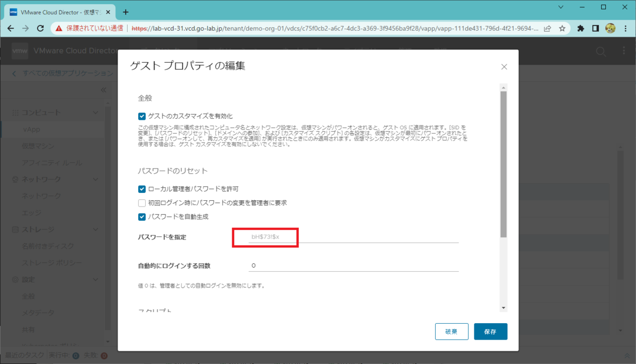636x364 pixels.
Task: Click dialog scrollbar down arrow
Action: pos(503,308)
